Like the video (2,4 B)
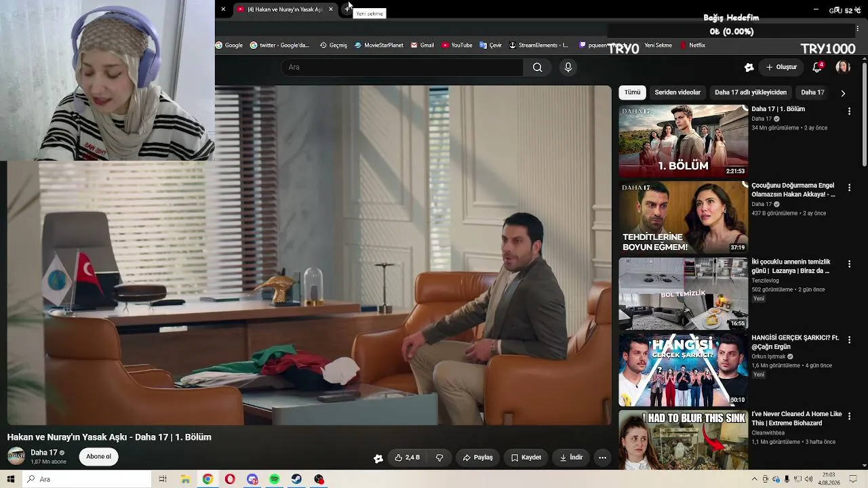This screenshot has height=488, width=868. tap(408, 457)
